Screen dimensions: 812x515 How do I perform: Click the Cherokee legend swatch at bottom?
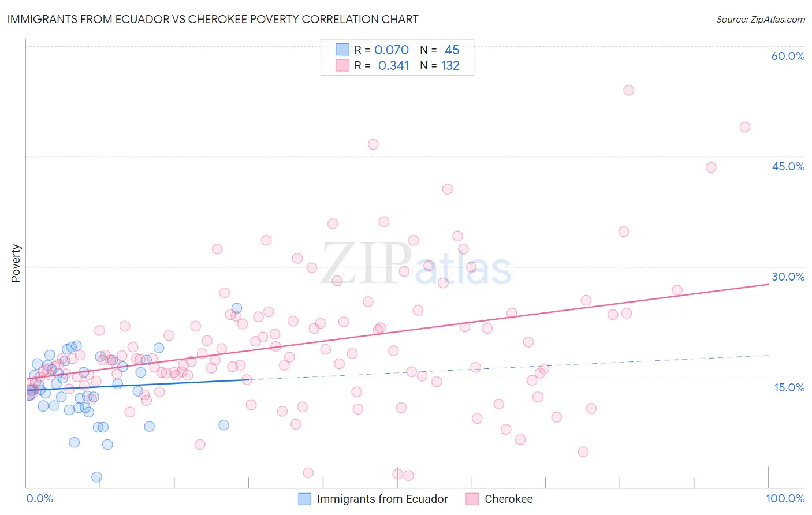[x=472, y=499]
